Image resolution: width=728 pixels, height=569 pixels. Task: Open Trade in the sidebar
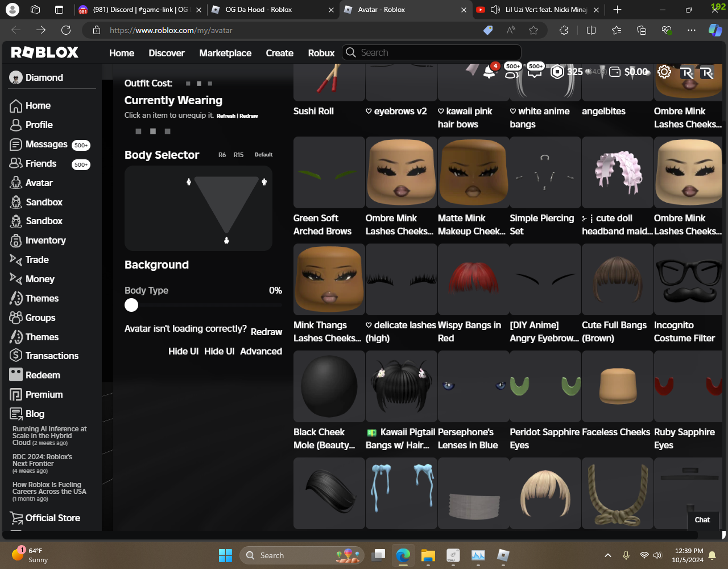(x=37, y=259)
